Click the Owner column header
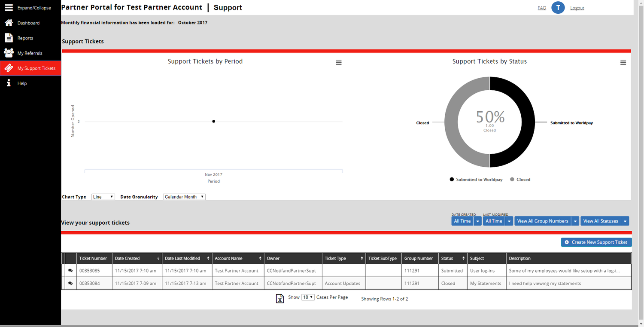This screenshot has width=644, height=327. click(x=293, y=258)
